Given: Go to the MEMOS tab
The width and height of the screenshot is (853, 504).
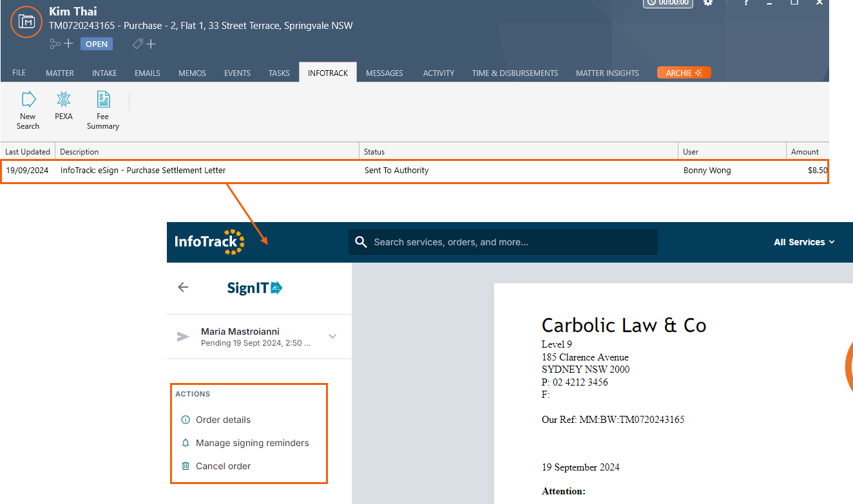Looking at the screenshot, I should click(193, 73).
